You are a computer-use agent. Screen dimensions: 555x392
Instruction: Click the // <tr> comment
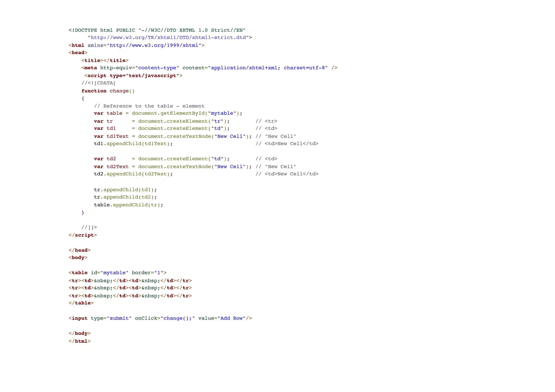266,121
